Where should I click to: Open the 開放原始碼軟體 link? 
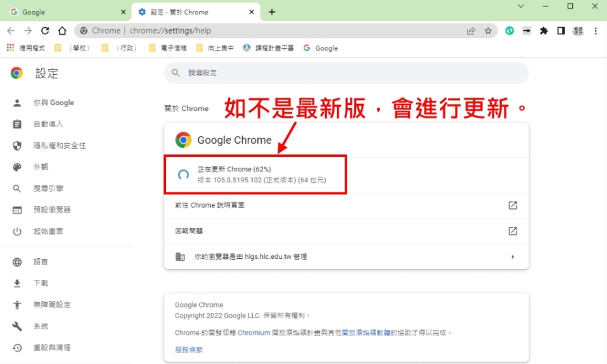(x=366, y=333)
